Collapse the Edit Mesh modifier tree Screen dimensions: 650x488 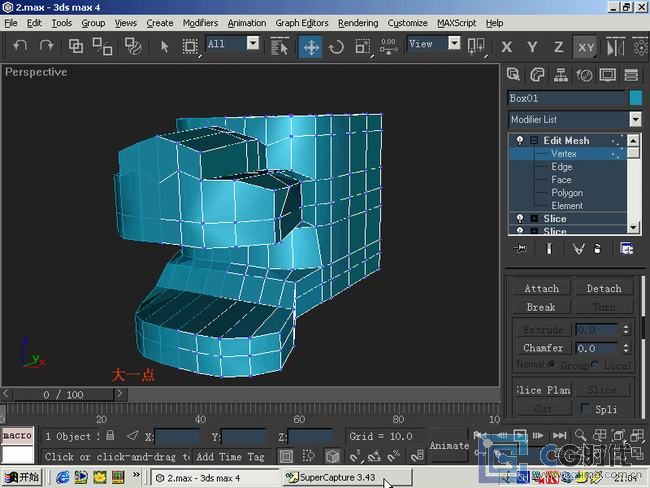point(534,141)
